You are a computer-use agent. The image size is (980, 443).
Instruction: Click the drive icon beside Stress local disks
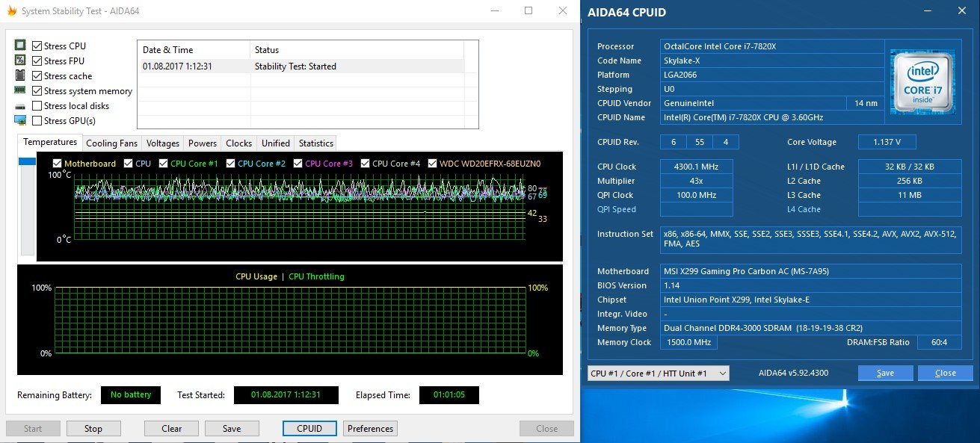[20, 106]
